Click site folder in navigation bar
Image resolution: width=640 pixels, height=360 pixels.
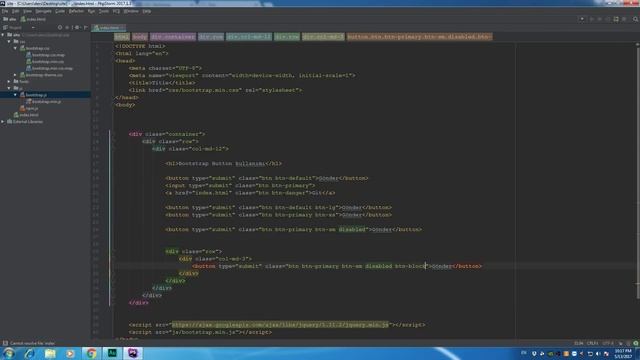pyautogui.click(x=10, y=19)
